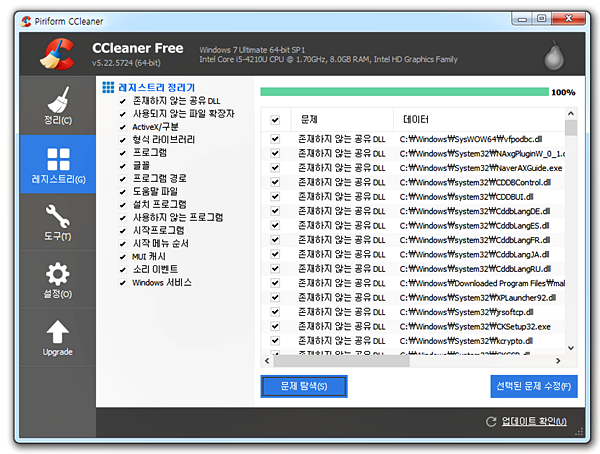
Task: Click the 레지스트리 정리기 grid icon
Action: 108,87
